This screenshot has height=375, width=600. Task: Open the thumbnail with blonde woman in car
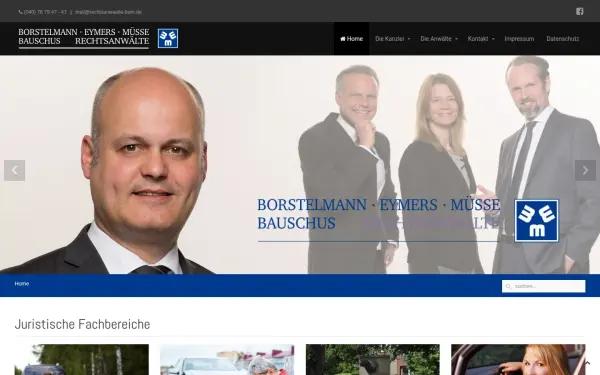pyautogui.click(x=518, y=359)
